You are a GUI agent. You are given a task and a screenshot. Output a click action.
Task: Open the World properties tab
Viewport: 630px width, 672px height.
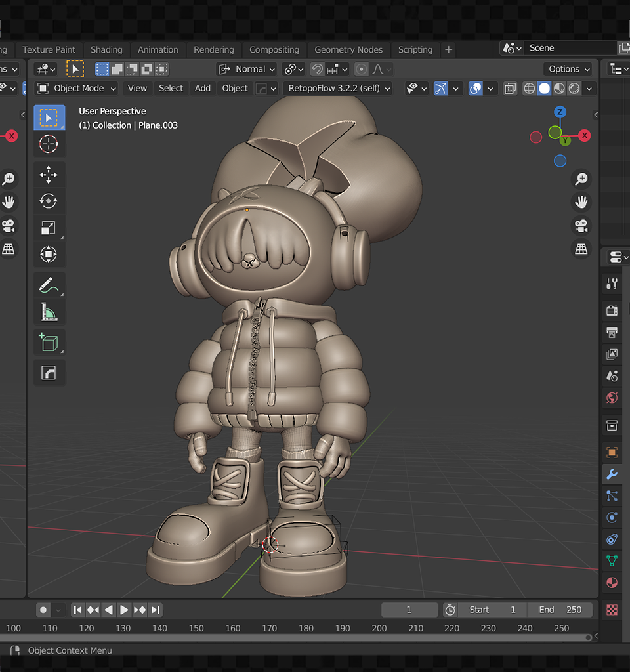[612, 398]
